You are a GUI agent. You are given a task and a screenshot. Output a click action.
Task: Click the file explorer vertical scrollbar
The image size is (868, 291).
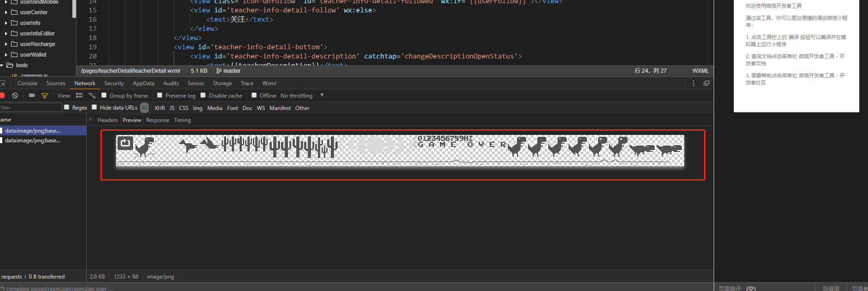(x=74, y=9)
